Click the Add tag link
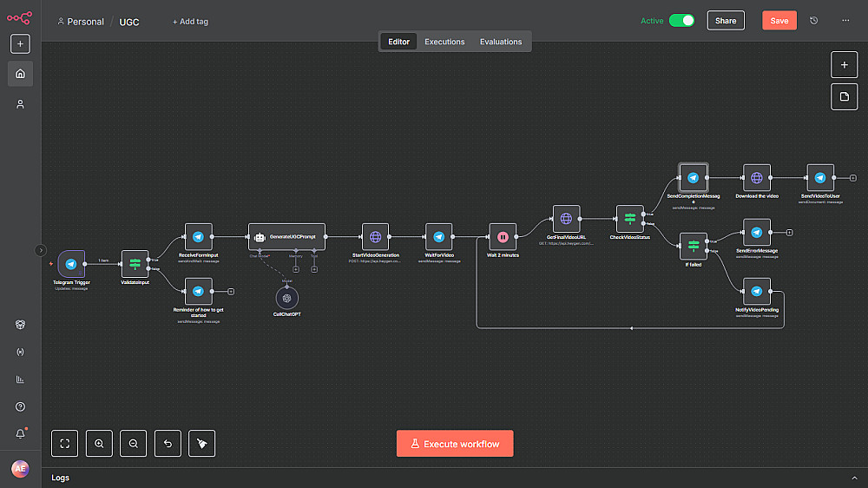868x488 pixels. click(x=190, y=22)
